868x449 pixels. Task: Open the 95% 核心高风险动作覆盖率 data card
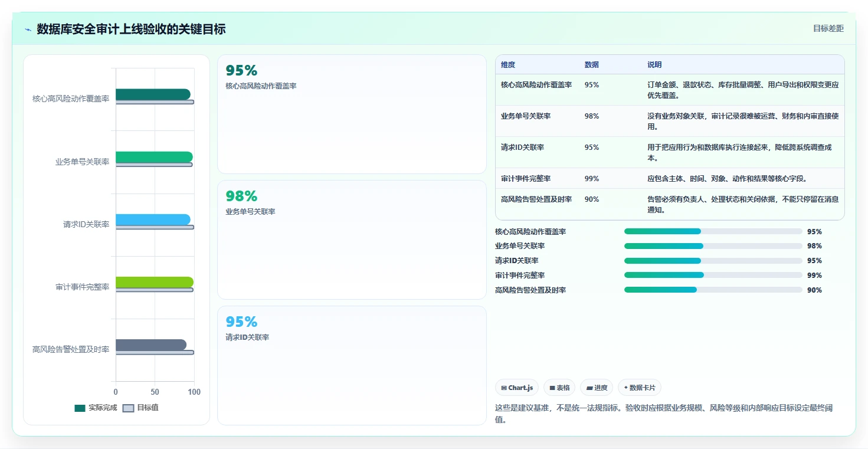[352, 114]
